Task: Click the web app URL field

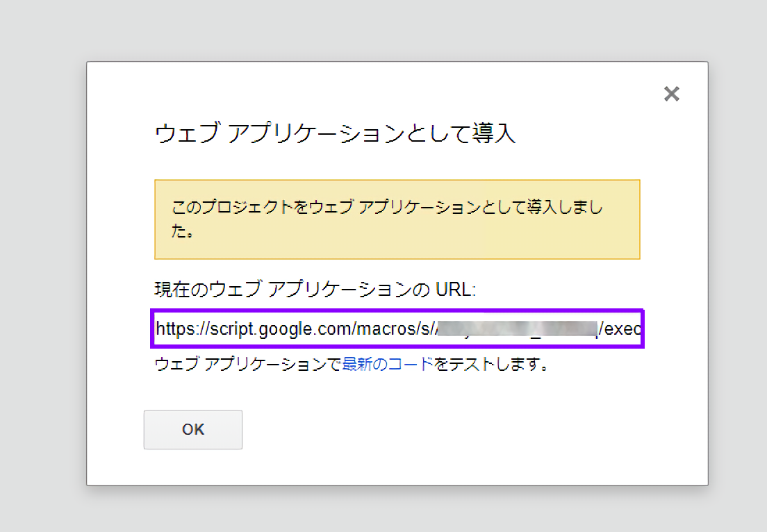Action: [x=397, y=329]
